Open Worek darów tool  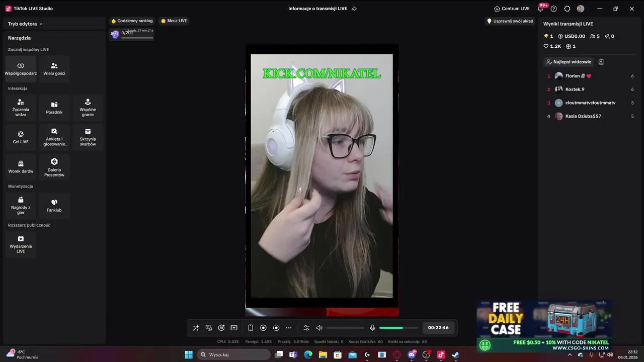(x=21, y=167)
